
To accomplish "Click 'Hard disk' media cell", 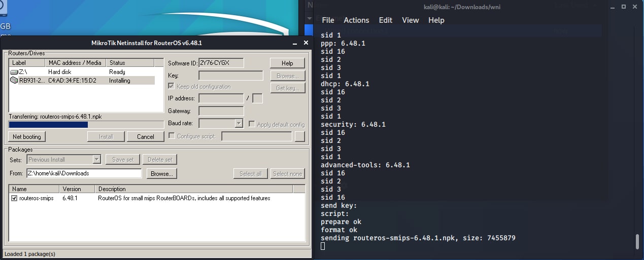I will click(60, 72).
